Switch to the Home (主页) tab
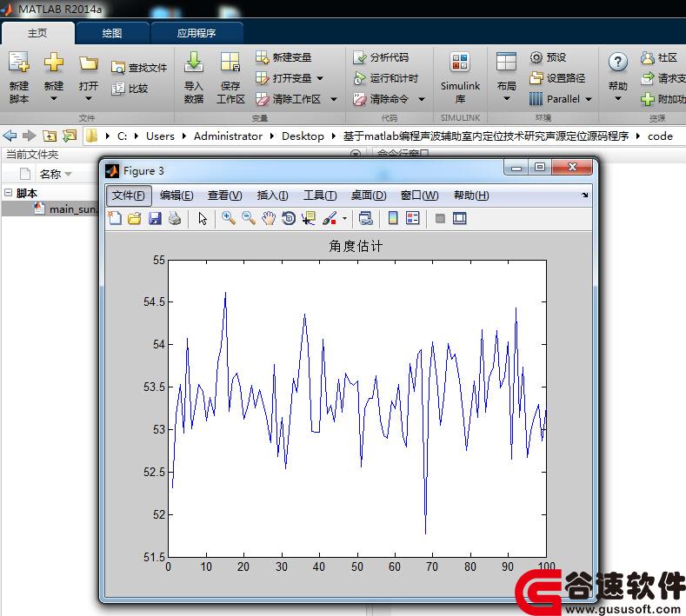The height and width of the screenshot is (616, 686). click(37, 33)
